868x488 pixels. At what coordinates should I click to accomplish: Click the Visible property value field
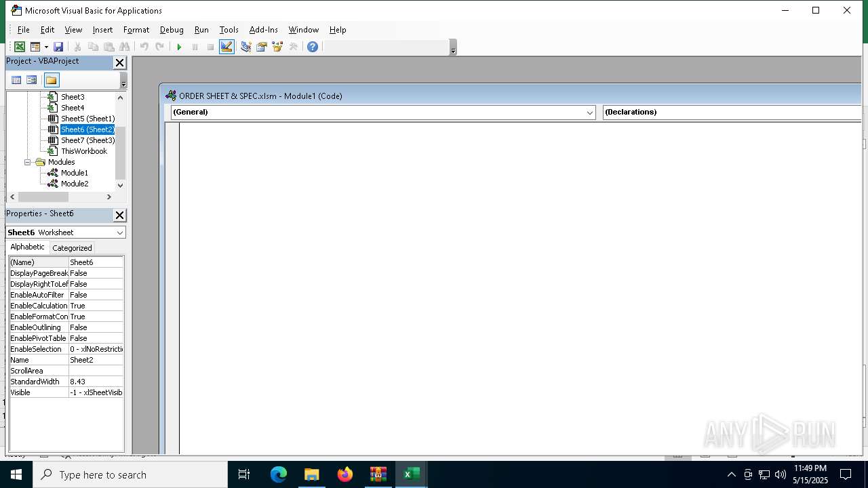coord(96,392)
